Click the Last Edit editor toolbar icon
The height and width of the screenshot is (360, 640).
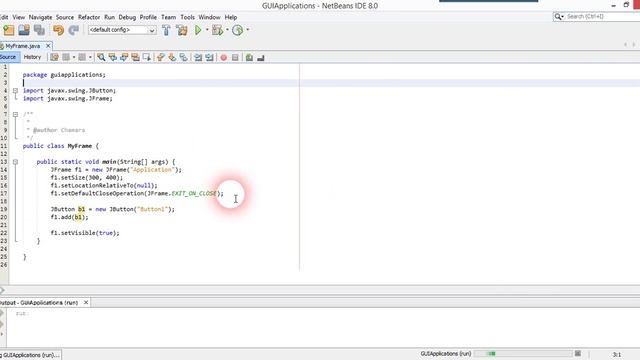point(54,58)
